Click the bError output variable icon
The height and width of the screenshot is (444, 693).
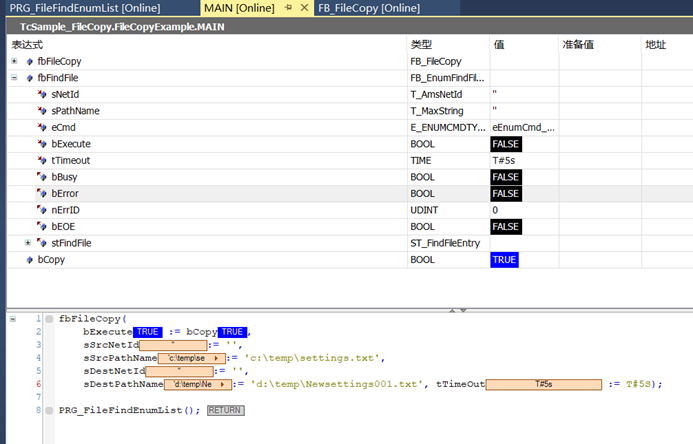[x=42, y=194]
